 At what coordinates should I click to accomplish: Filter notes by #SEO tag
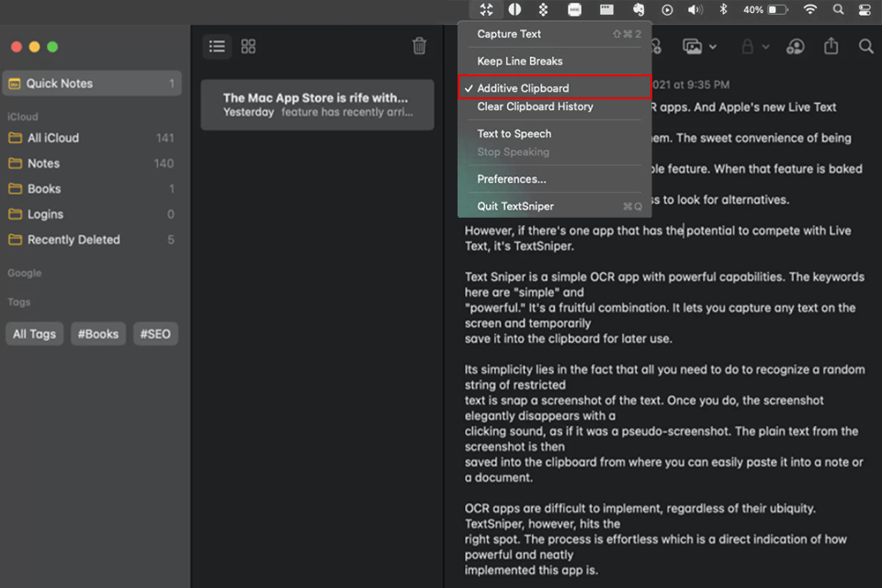(155, 334)
